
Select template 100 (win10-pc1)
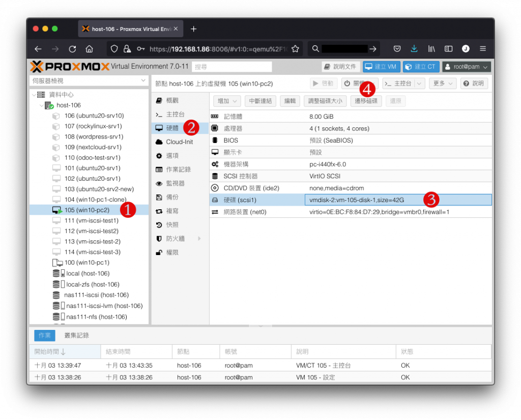[89, 263]
